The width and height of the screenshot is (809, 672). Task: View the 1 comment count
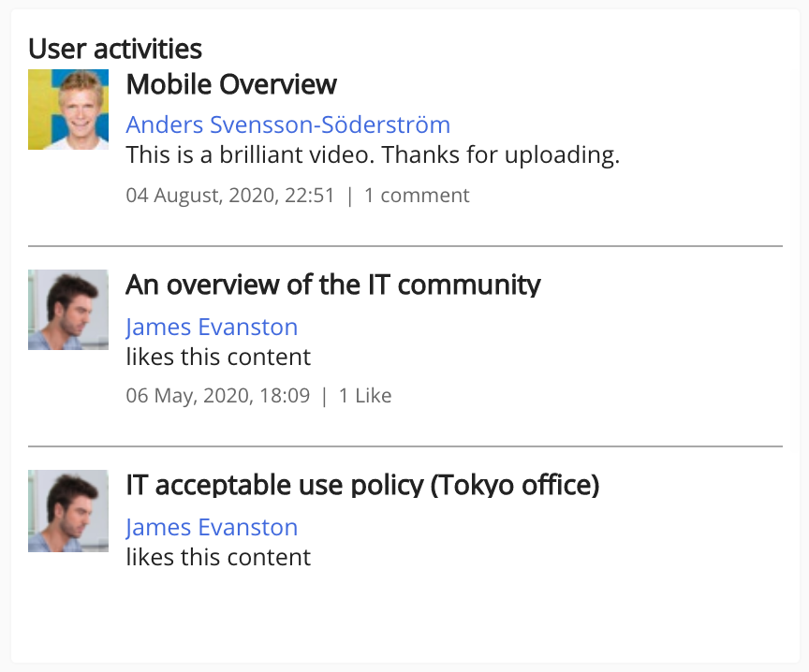417,196
